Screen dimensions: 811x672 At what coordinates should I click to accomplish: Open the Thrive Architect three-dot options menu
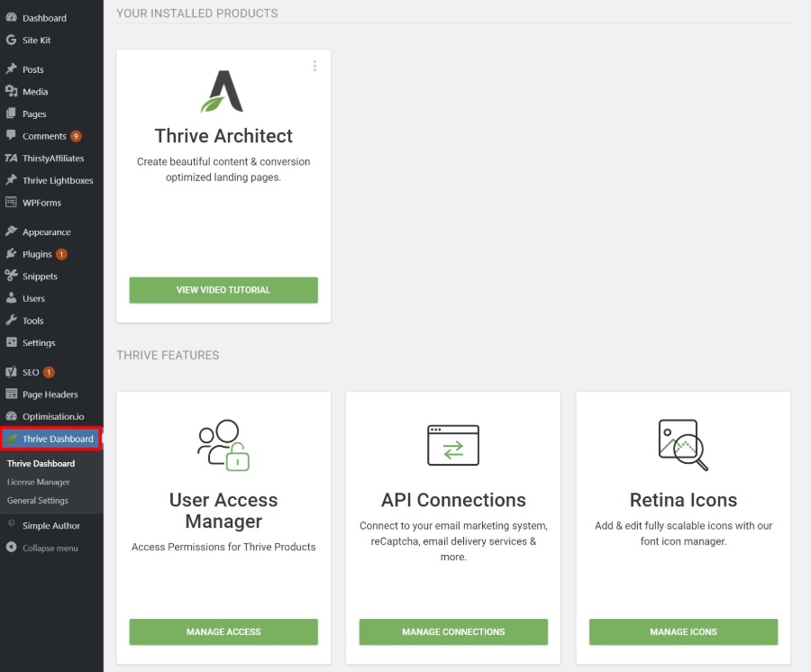[314, 66]
